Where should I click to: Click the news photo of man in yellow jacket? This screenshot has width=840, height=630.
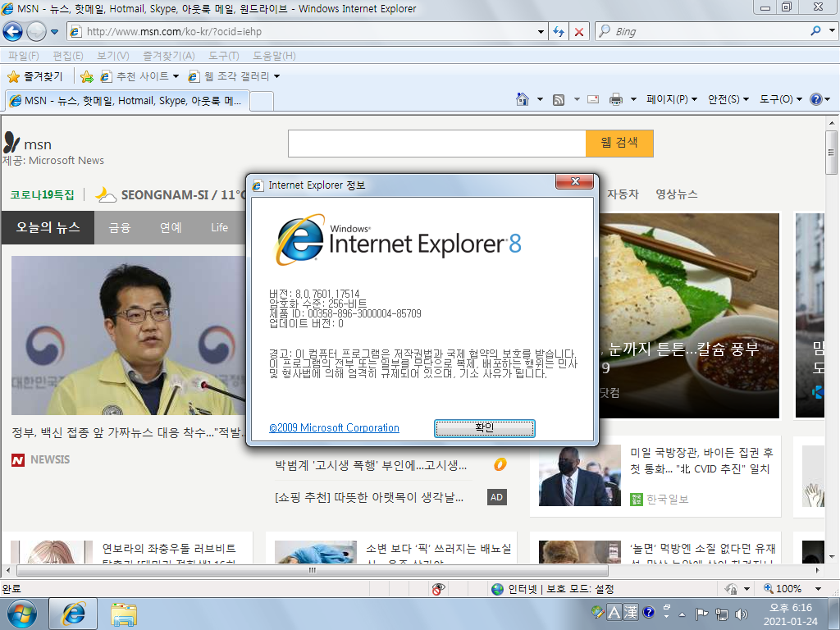pos(129,336)
